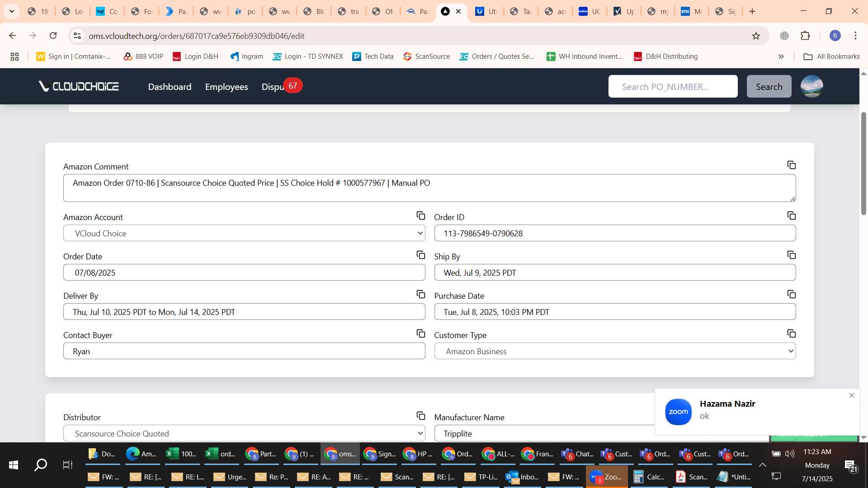This screenshot has height=488, width=868.
Task: Copy the Amazon Comment field value
Action: coord(791,165)
